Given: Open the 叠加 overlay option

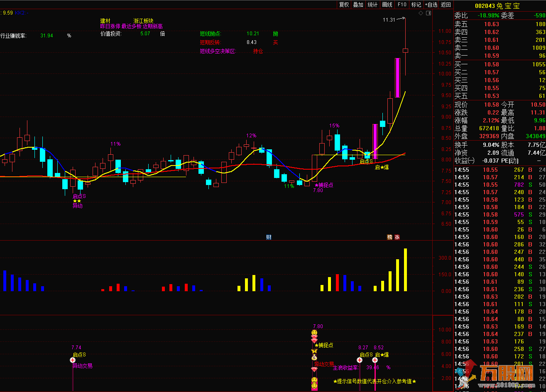Looking at the screenshot, I should pyautogui.click(x=358, y=5).
